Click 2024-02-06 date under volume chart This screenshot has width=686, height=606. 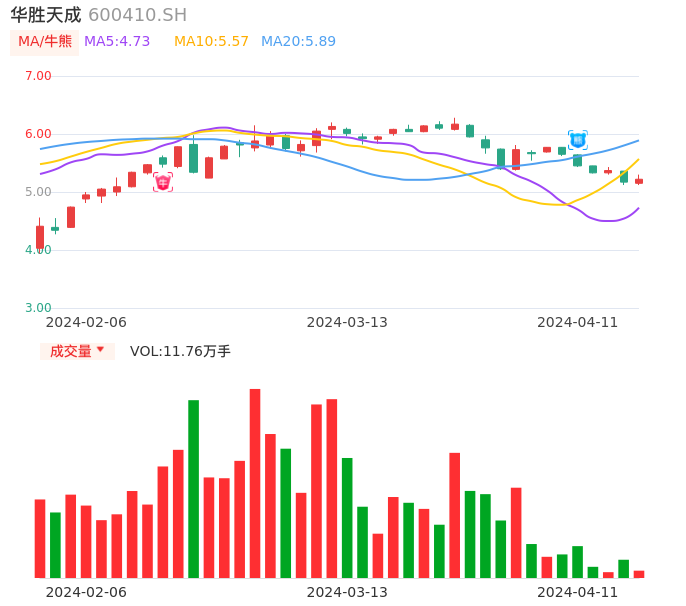pyautogui.click(x=86, y=592)
